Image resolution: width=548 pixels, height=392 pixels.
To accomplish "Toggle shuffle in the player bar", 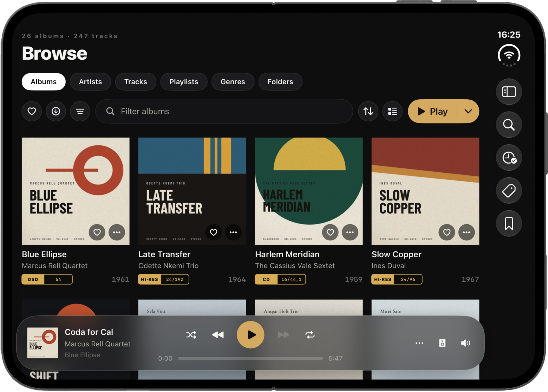I will click(191, 335).
